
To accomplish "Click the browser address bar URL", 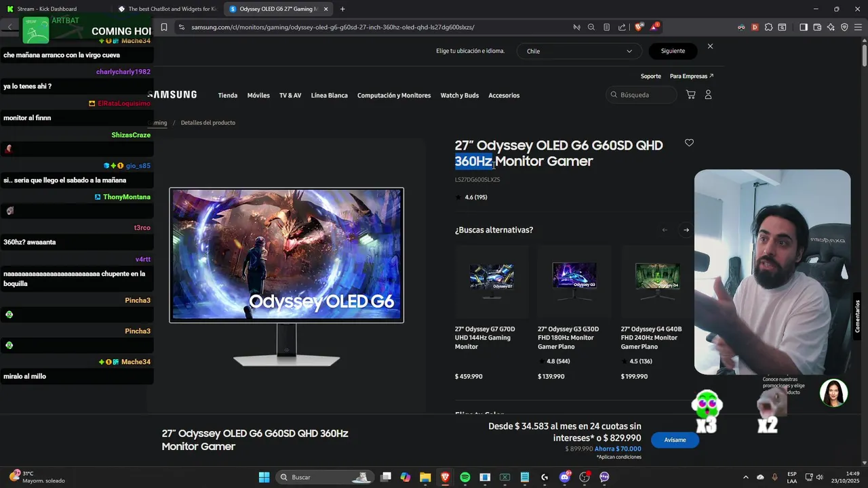I will 333,27.
